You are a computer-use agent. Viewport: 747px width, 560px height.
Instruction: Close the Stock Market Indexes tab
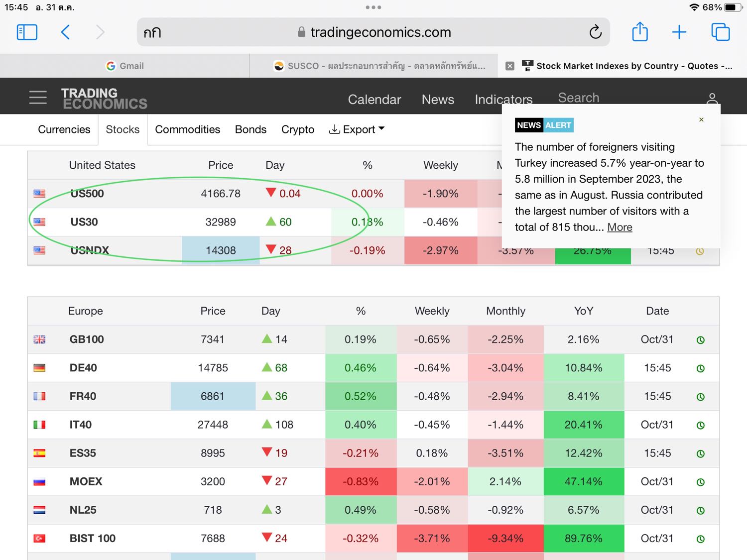tap(509, 66)
